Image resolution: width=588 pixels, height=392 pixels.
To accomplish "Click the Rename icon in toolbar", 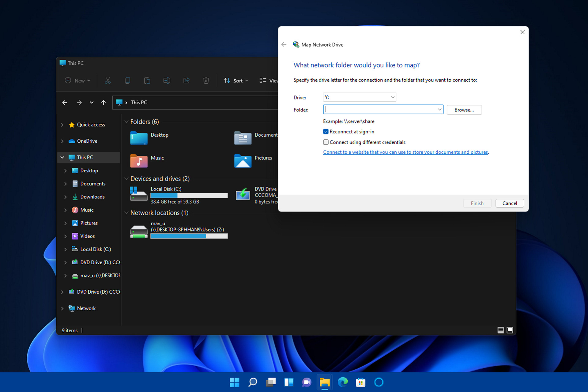I will coord(167,81).
